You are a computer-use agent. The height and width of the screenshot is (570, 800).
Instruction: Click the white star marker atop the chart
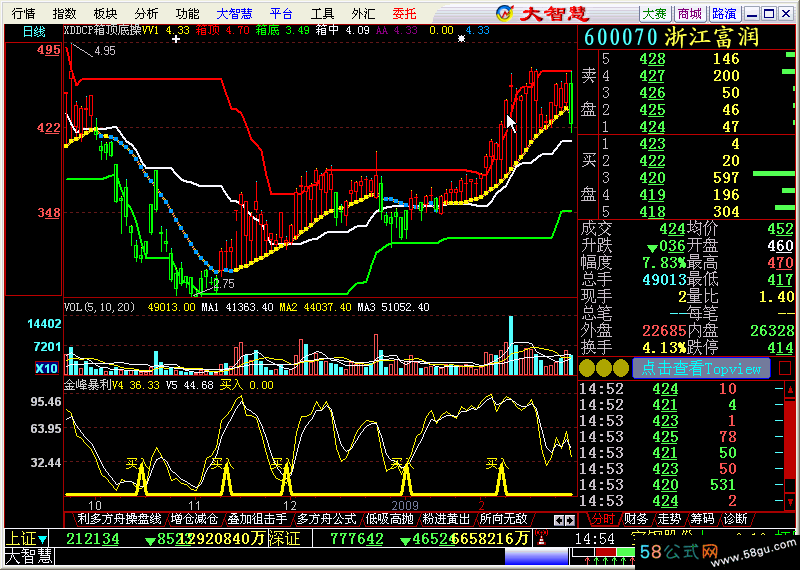point(462,39)
